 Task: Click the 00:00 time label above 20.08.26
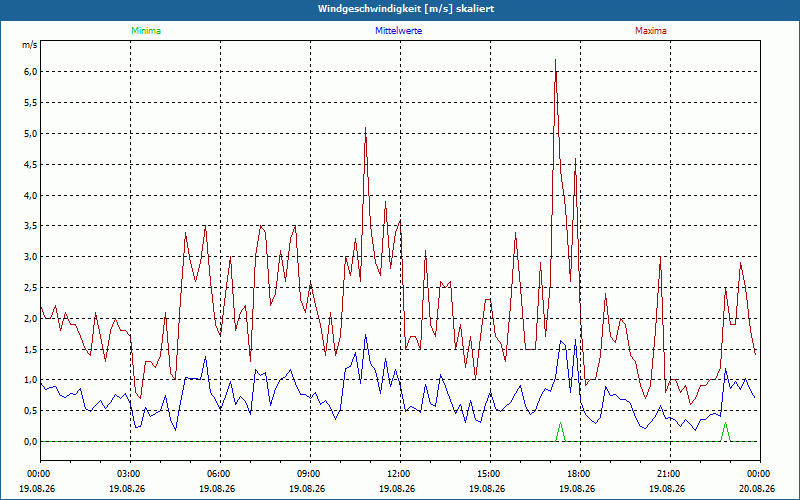[757, 474]
